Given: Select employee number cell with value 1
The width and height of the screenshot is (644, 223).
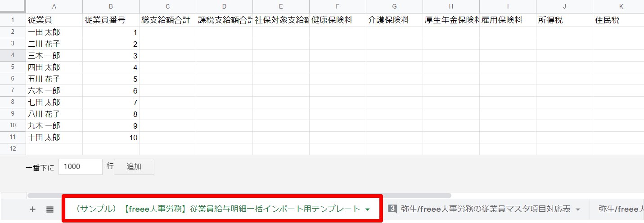Looking at the screenshot, I should (x=111, y=32).
